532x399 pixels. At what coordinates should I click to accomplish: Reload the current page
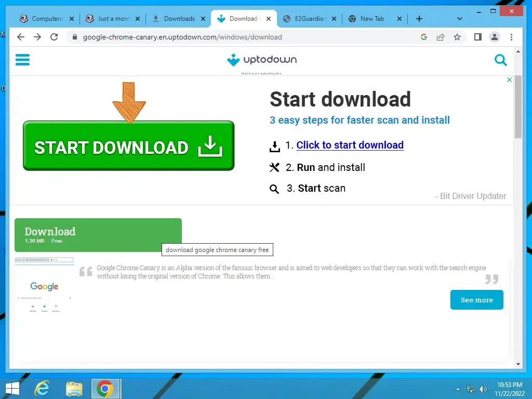click(x=54, y=37)
